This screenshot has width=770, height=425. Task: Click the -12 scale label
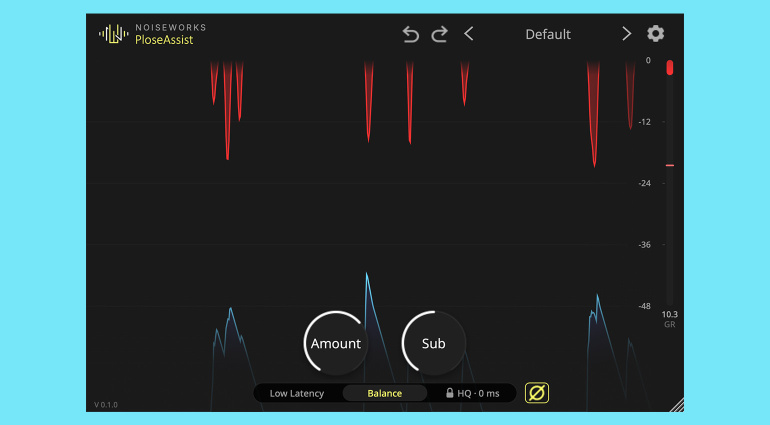pos(644,122)
